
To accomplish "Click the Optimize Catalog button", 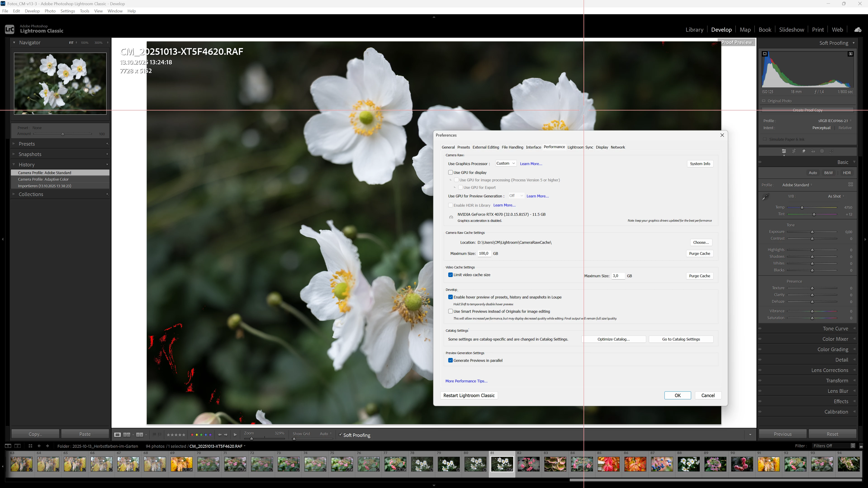I will tap(613, 339).
